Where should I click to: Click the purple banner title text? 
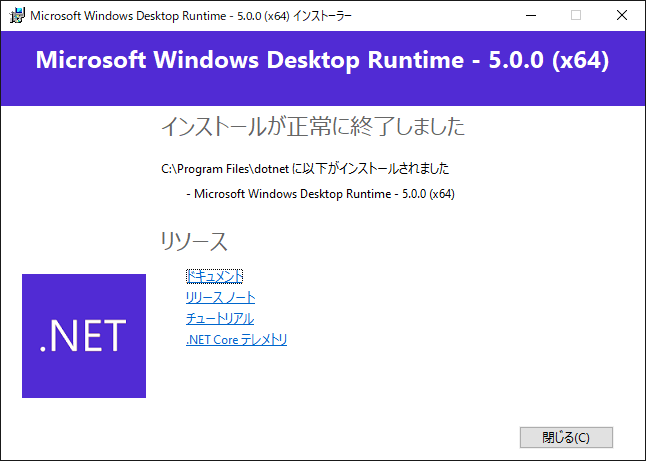pos(322,60)
